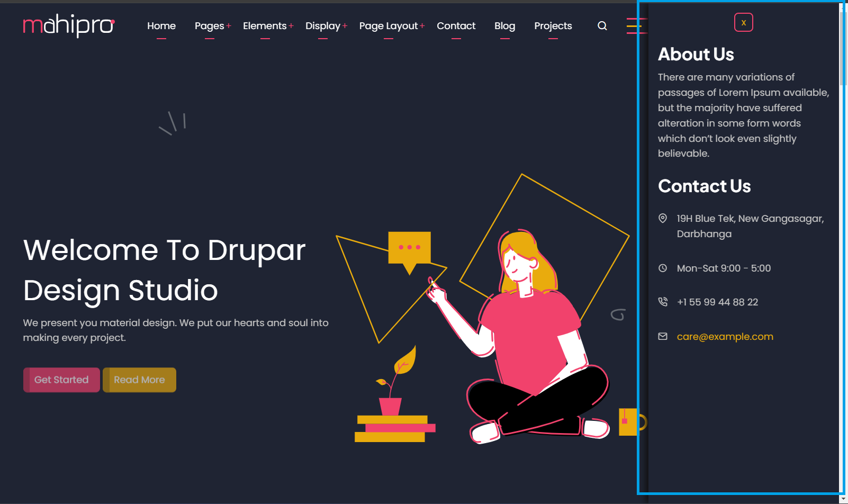Open the care@example.com email link
The image size is (848, 504).
pyautogui.click(x=725, y=337)
